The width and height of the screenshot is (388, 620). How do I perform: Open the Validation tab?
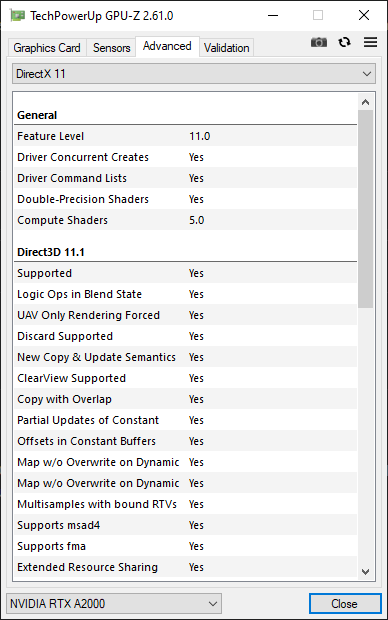coord(227,48)
